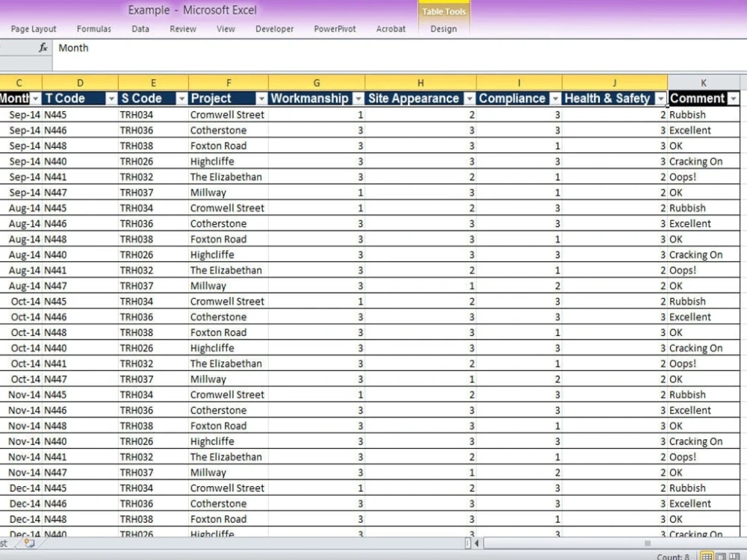
Task: Click the Insert Function (fx) icon
Action: (43, 47)
